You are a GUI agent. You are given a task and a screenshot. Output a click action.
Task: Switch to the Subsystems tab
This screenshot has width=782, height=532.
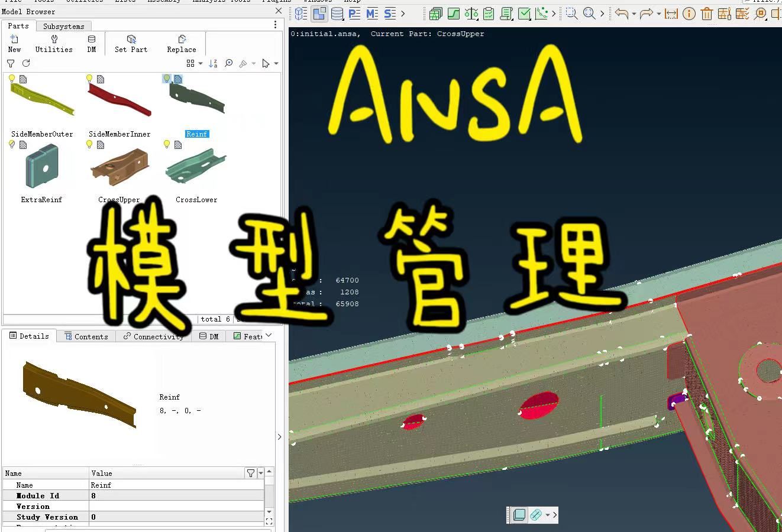click(x=63, y=26)
